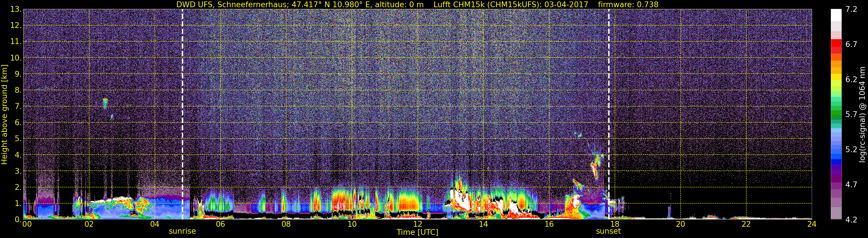The width and height of the screenshot is (868, 238).
Task: Click the white top segment of the colorbar
Action: [836, 15]
